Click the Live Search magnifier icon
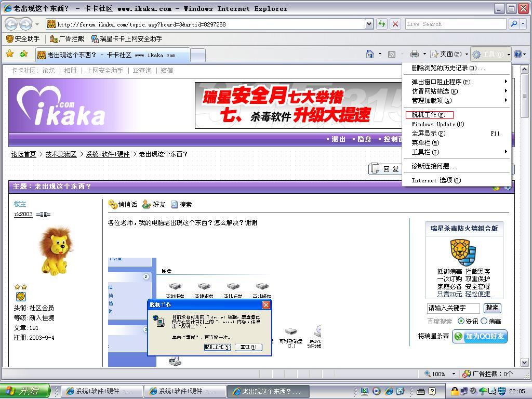The image size is (532, 399). click(514, 24)
